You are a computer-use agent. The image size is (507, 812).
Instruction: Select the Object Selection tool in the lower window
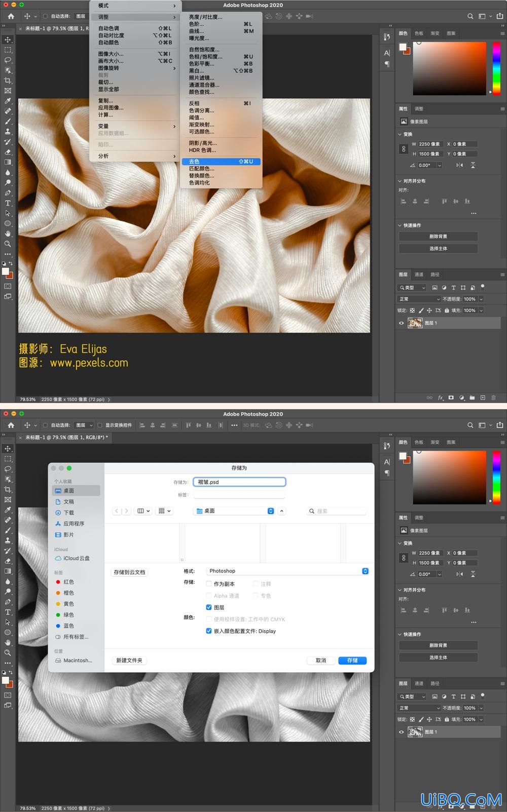point(8,479)
